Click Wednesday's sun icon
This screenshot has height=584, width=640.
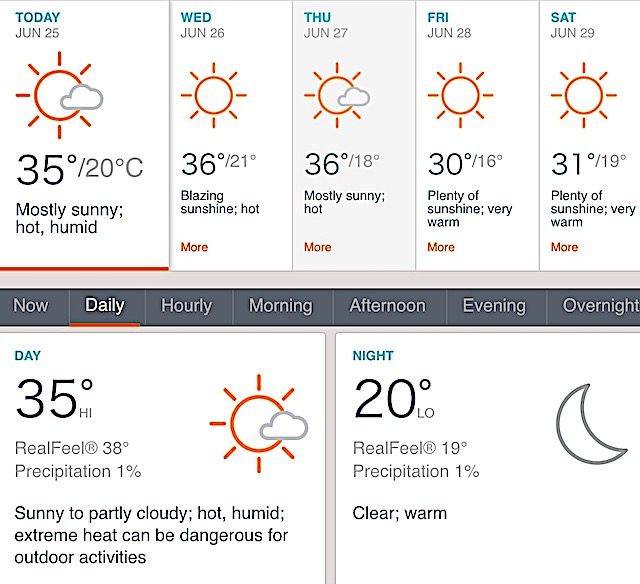tap(213, 95)
